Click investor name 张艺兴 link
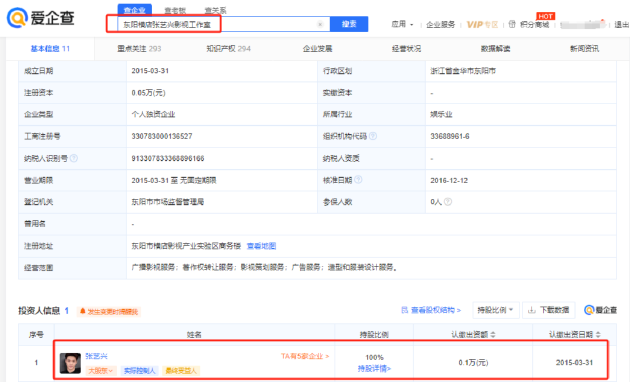The height and width of the screenshot is (382, 630). point(96,356)
